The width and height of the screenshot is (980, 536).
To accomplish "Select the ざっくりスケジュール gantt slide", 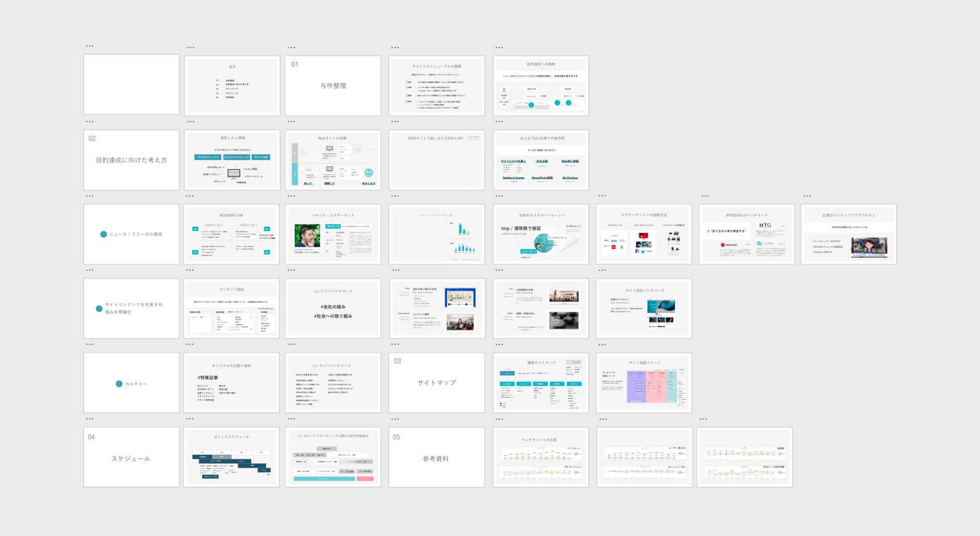I will (232, 457).
